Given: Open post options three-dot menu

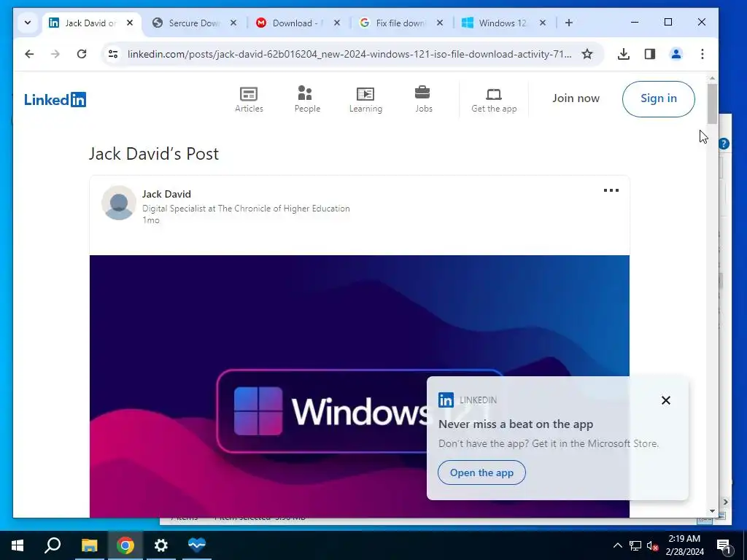Looking at the screenshot, I should point(611,190).
